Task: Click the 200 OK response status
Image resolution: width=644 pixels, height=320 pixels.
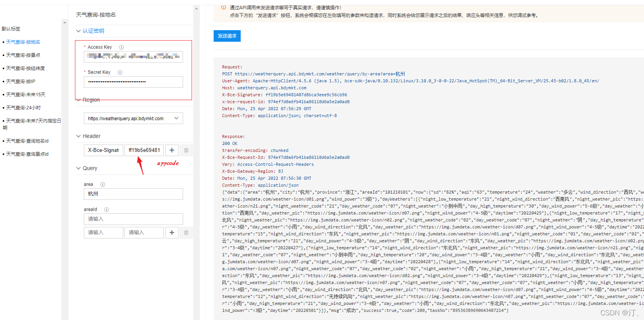Action: [229, 143]
